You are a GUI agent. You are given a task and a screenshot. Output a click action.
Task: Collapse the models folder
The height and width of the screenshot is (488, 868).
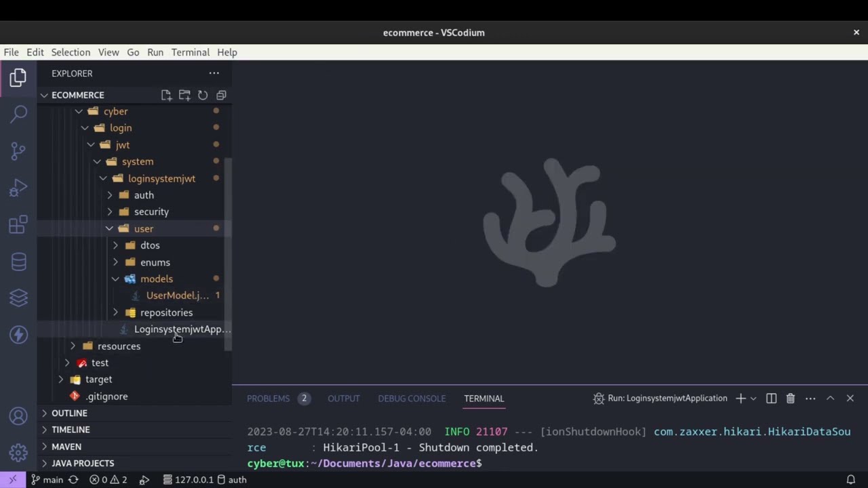point(134,279)
